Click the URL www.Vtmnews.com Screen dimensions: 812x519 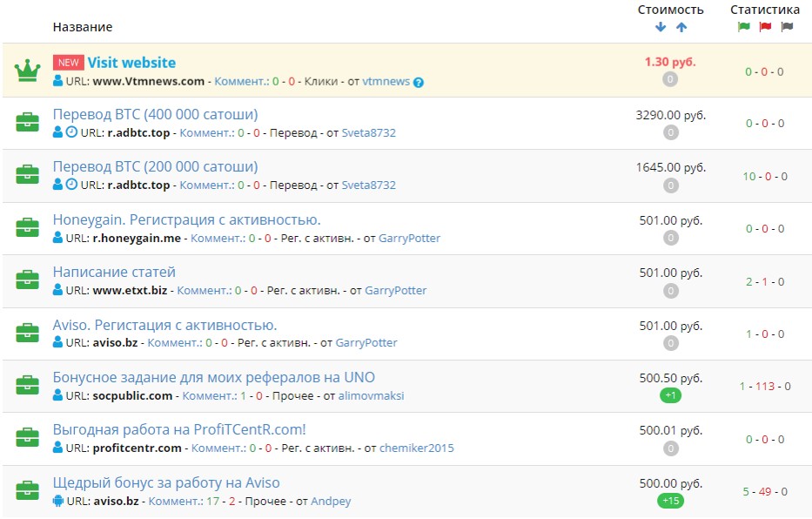[149, 81]
